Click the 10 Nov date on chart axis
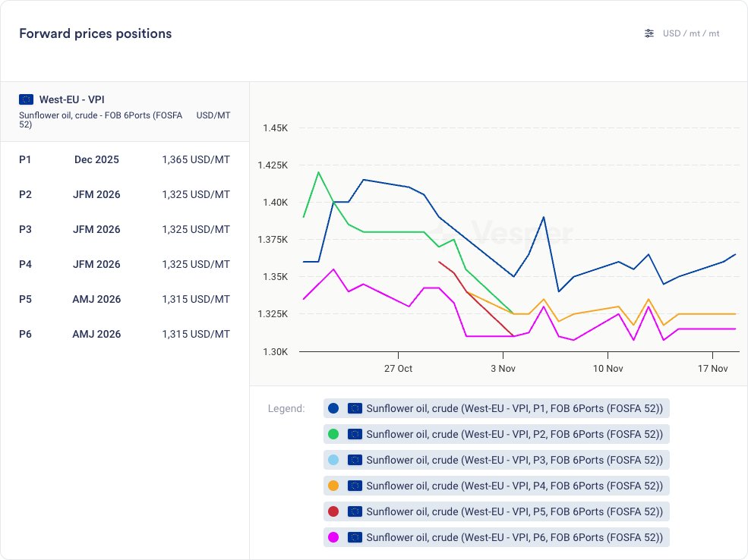The width and height of the screenshot is (748, 560). click(608, 369)
